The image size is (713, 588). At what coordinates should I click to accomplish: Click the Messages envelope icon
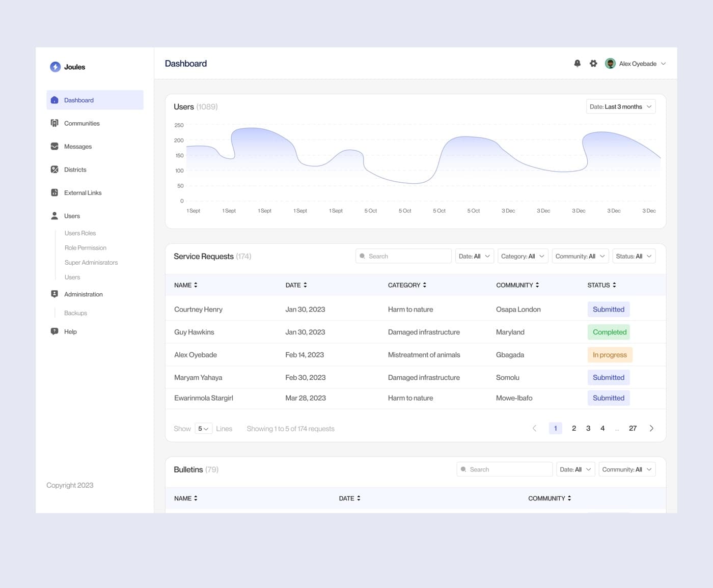coord(54,147)
